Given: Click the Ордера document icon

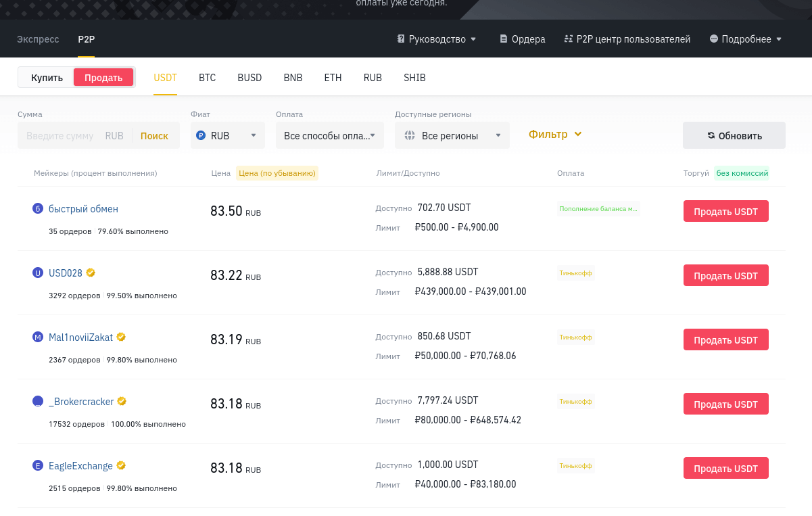Looking at the screenshot, I should point(503,39).
